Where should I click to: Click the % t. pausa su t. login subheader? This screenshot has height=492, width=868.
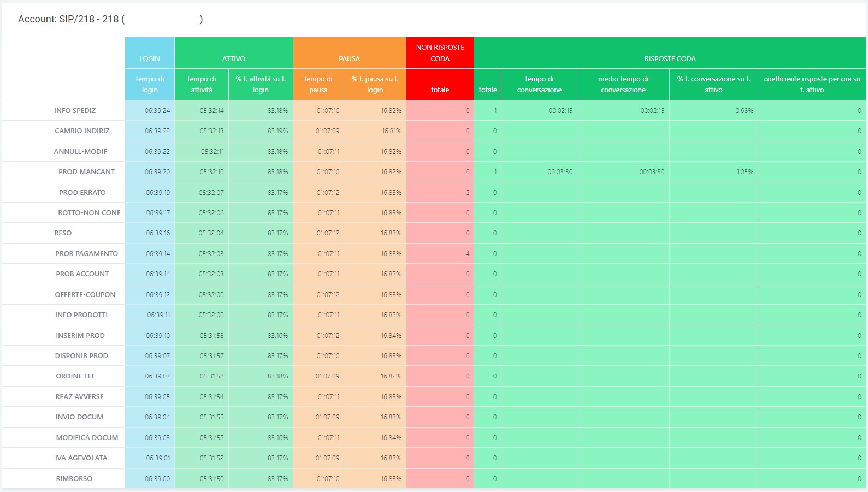(375, 84)
